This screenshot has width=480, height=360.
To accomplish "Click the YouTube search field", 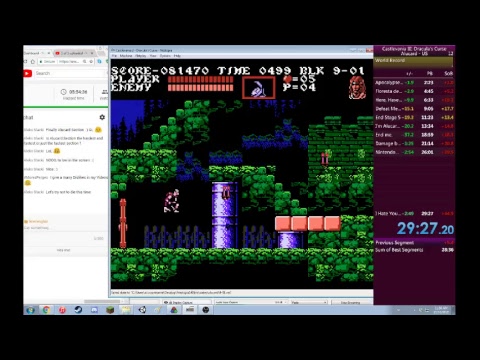I will click(70, 73).
